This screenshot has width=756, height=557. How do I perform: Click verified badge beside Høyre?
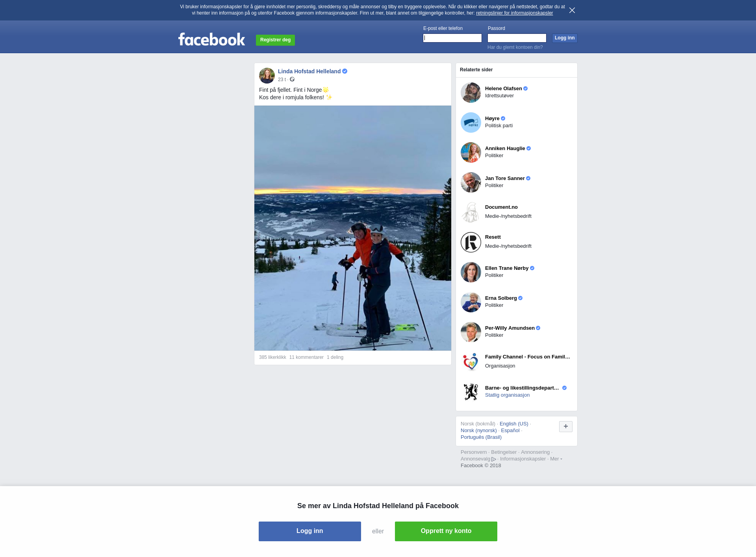(x=503, y=119)
